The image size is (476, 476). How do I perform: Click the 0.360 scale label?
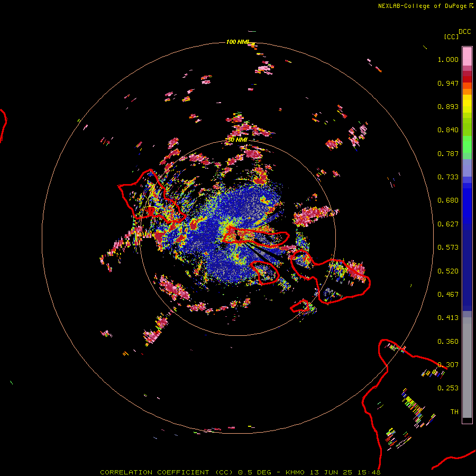pos(448,342)
